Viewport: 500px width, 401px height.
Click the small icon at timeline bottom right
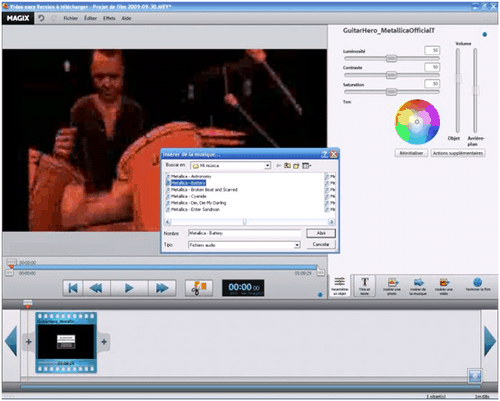tap(475, 376)
